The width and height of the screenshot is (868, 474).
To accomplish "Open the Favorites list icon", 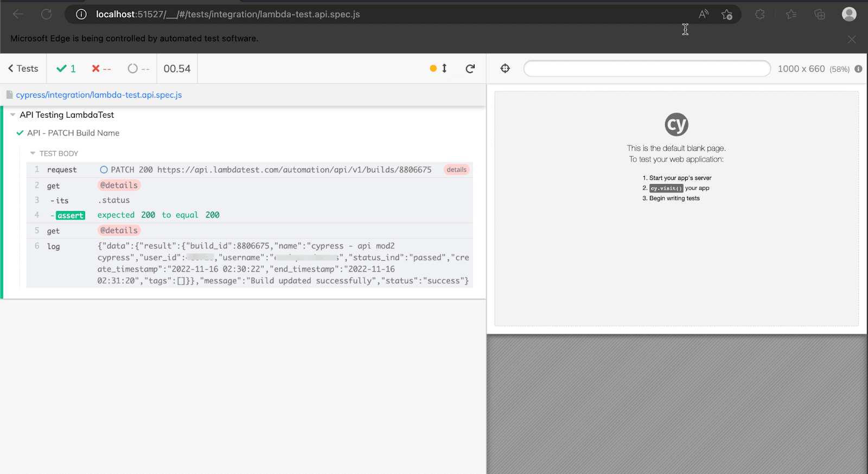I will coord(792,14).
